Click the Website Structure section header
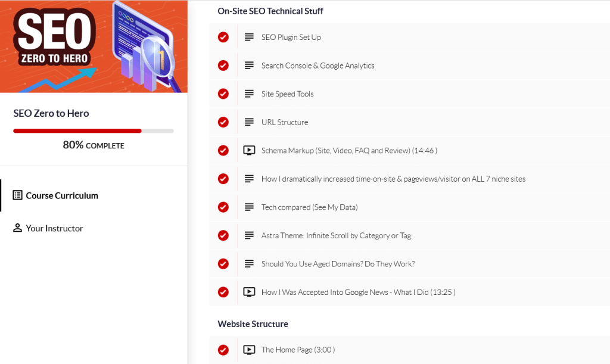This screenshot has width=610, height=364. coord(253,324)
